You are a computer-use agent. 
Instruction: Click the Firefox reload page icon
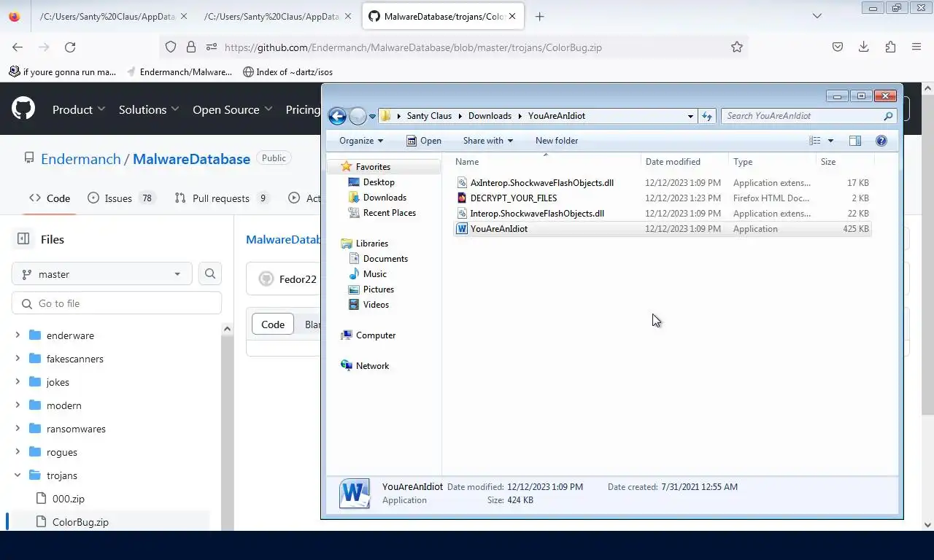coord(70,47)
